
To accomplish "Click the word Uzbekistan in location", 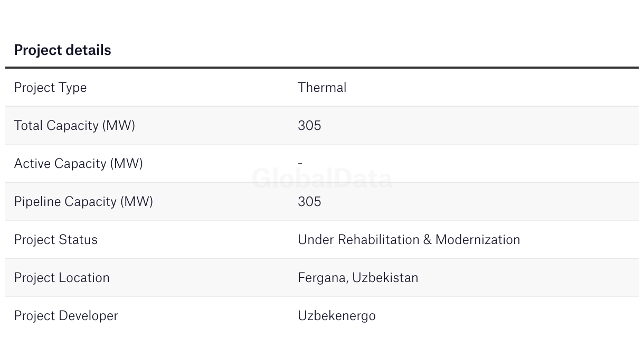I will pyautogui.click(x=385, y=278).
